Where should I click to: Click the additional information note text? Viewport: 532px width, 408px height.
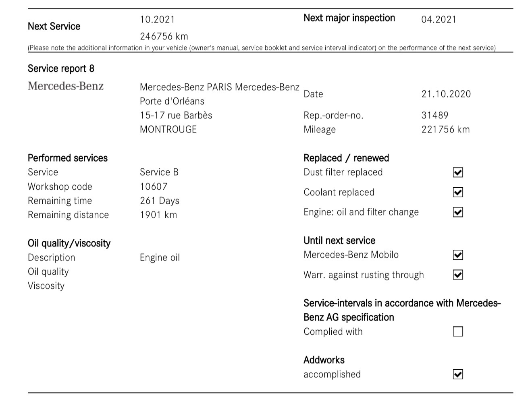click(262, 48)
